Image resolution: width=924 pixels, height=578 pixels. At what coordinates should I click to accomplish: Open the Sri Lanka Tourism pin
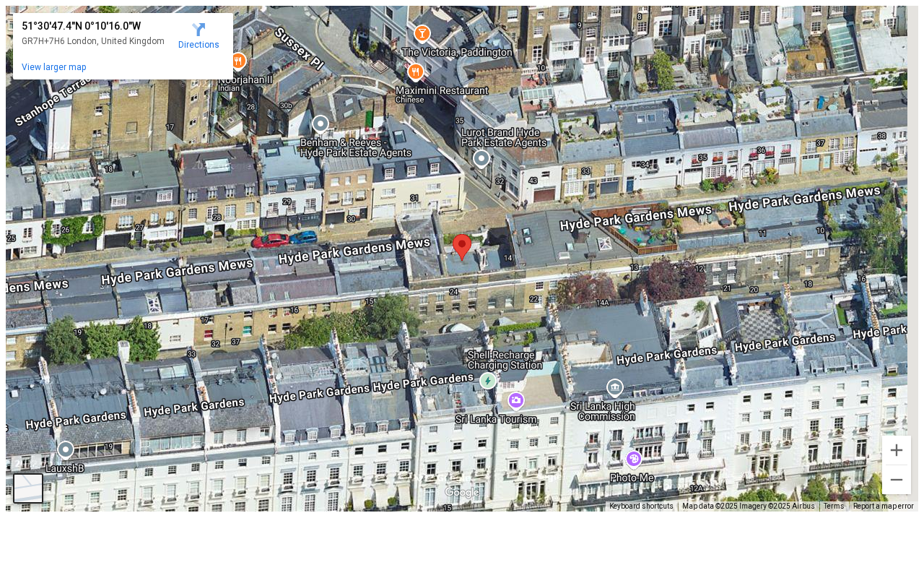(x=515, y=400)
